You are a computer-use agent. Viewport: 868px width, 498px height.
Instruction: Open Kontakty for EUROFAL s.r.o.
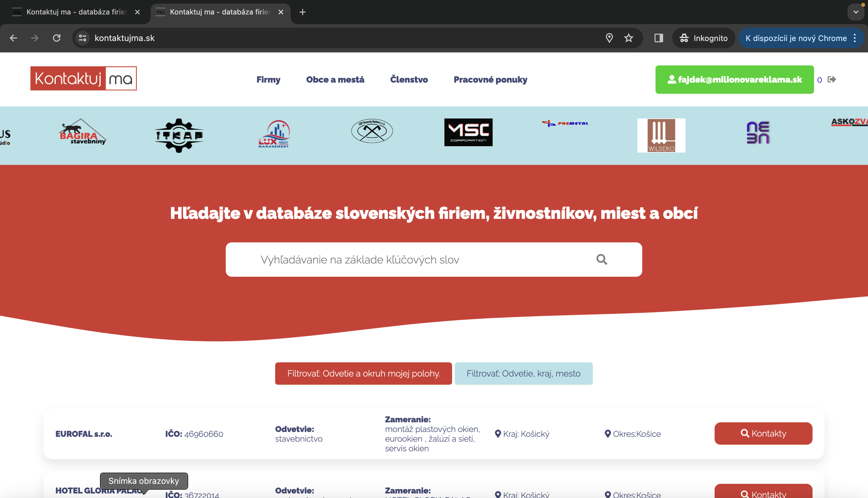point(763,433)
